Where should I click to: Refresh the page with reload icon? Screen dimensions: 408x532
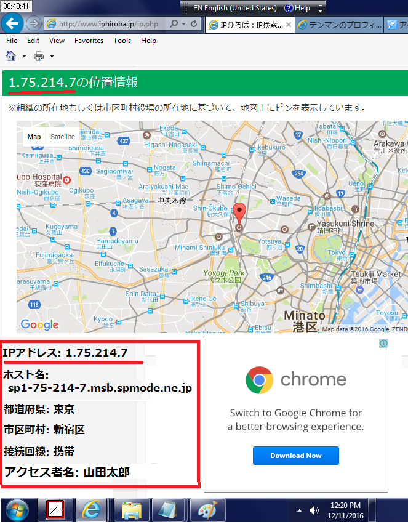click(x=194, y=24)
